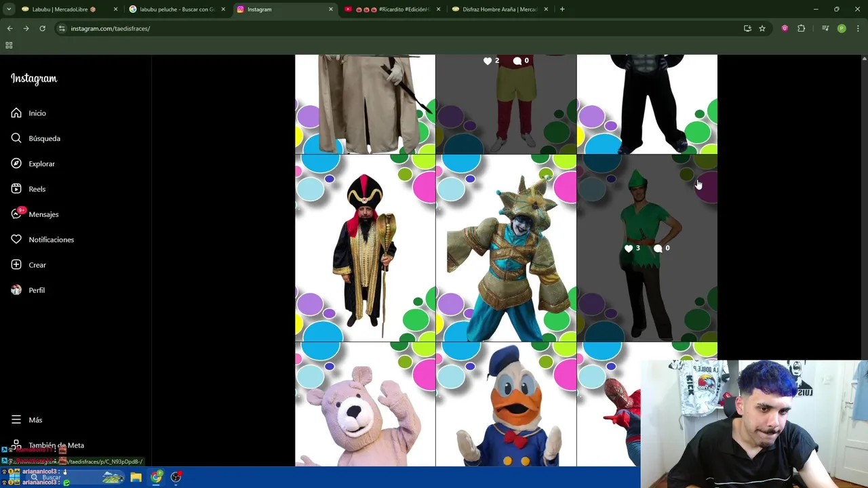Image resolution: width=868 pixels, height=488 pixels.
Task: Click install app icon in address bar
Action: point(747,28)
